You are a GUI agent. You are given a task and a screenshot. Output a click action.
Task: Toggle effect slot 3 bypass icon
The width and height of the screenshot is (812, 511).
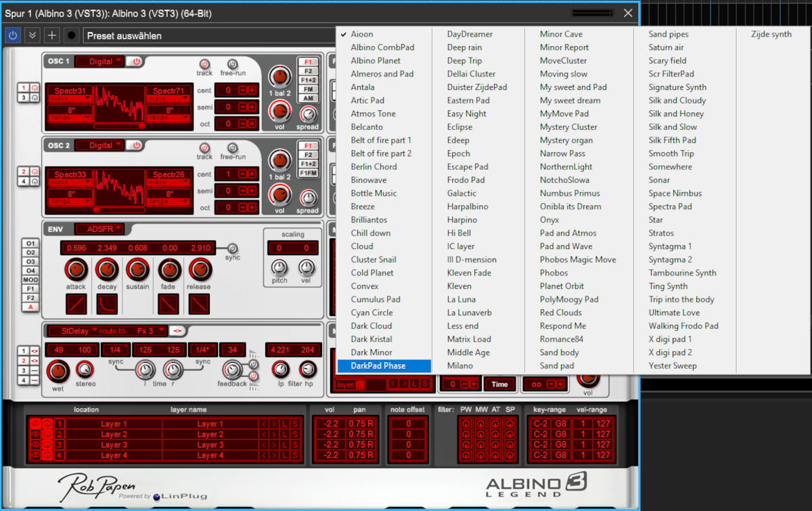click(x=34, y=370)
